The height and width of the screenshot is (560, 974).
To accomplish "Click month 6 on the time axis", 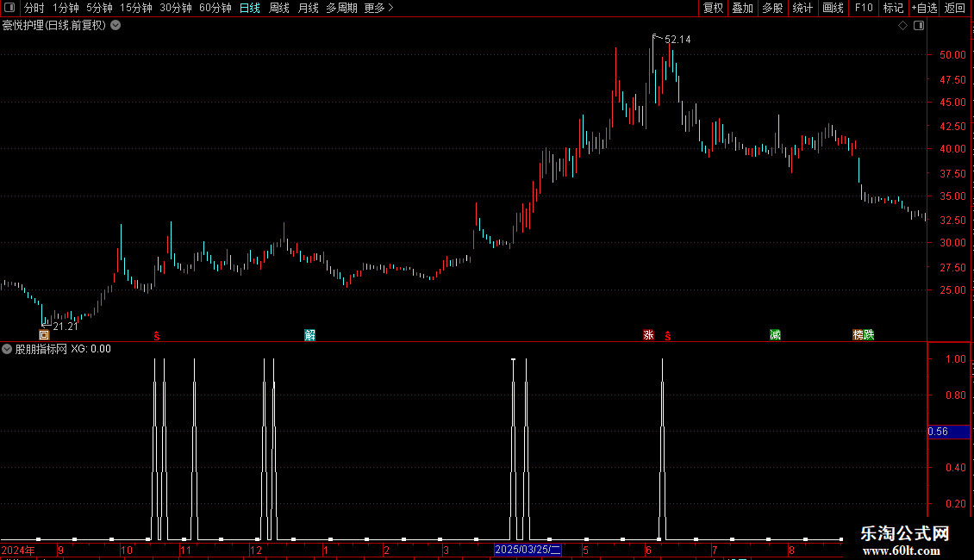I will click(x=648, y=550).
